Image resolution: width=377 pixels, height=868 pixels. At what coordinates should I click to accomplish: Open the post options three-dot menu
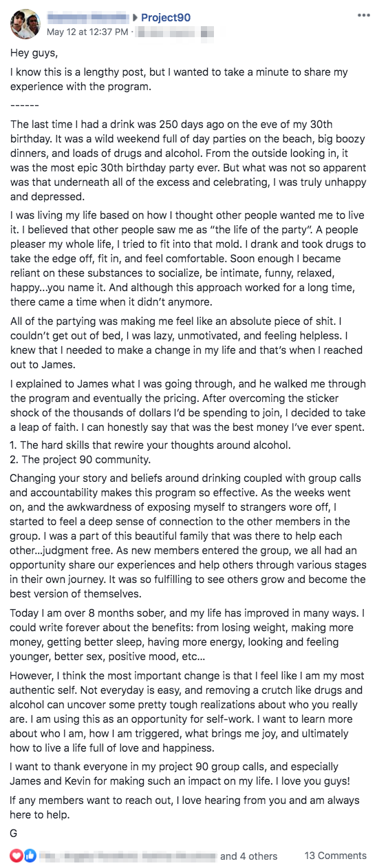pos(363,14)
